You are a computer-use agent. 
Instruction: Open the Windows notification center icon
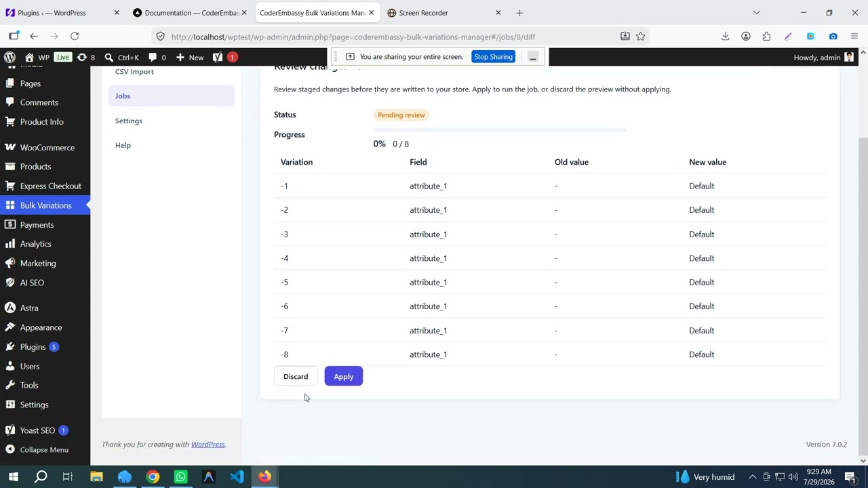tap(850, 476)
